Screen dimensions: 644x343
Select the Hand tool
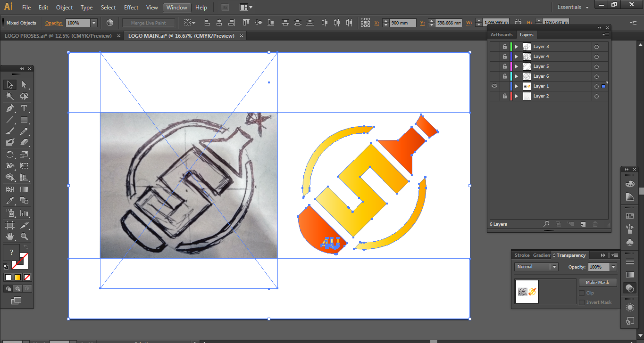pyautogui.click(x=9, y=237)
